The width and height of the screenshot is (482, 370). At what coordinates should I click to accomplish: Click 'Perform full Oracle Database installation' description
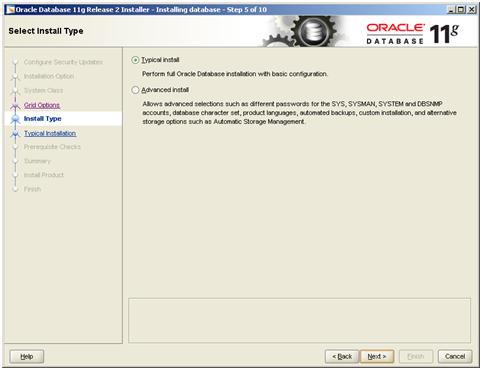point(235,74)
